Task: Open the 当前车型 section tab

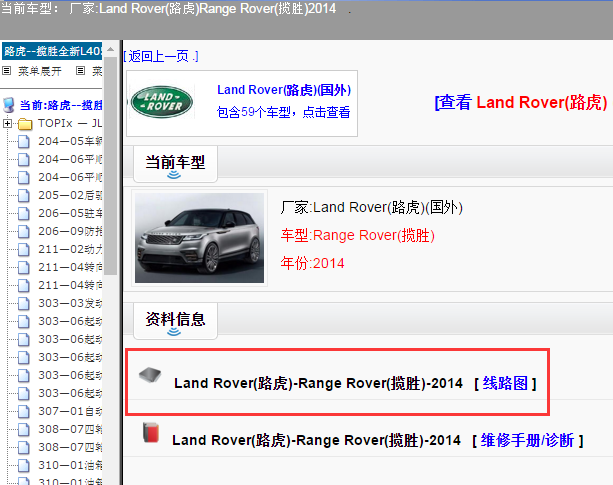Action: tap(175, 164)
